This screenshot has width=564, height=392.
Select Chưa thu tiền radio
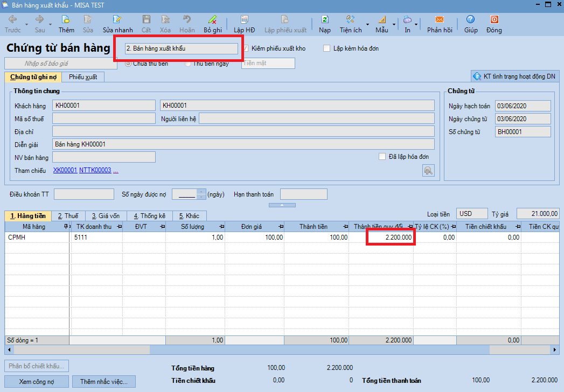128,64
